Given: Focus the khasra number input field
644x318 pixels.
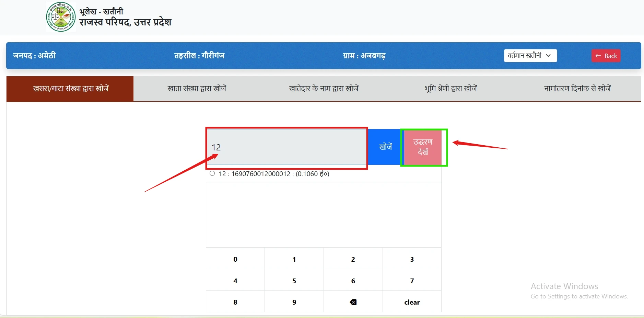Looking at the screenshot, I should coord(286,147).
